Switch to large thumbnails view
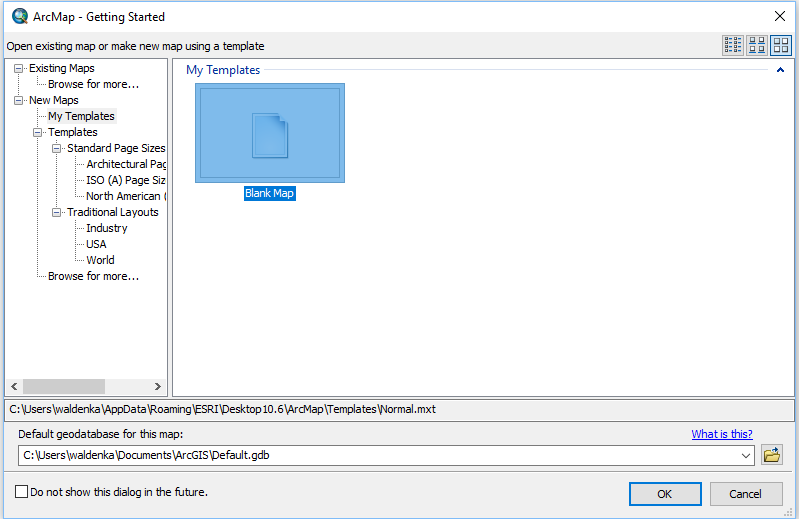 [780, 45]
